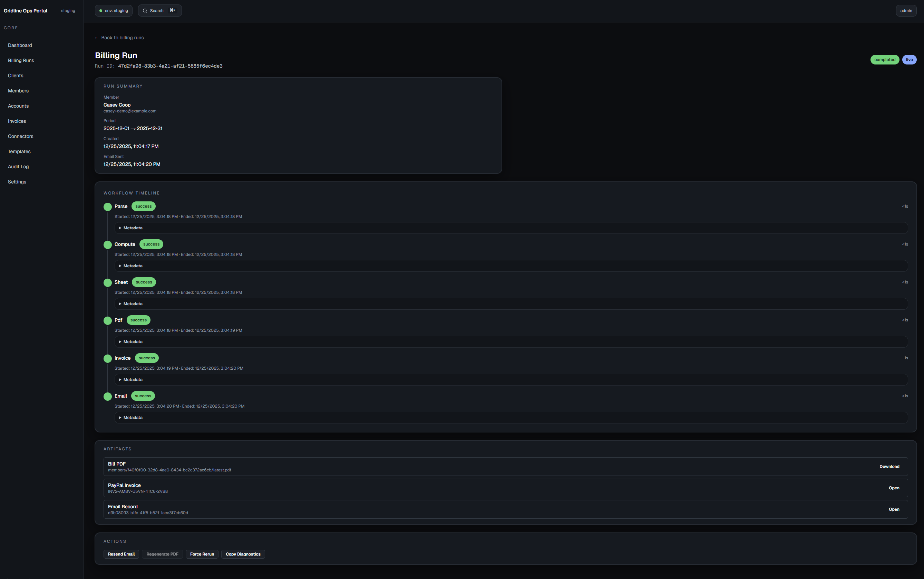This screenshot has height=579, width=924.
Task: Open the PayPal Invoice artifact
Action: (x=894, y=488)
